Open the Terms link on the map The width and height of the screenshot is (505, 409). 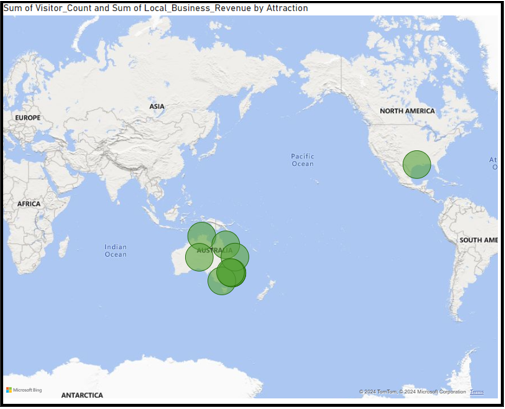coord(477,392)
